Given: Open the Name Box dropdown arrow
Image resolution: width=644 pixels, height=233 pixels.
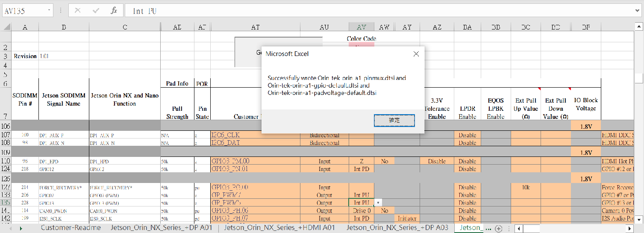Looking at the screenshot, I should coord(50,11).
